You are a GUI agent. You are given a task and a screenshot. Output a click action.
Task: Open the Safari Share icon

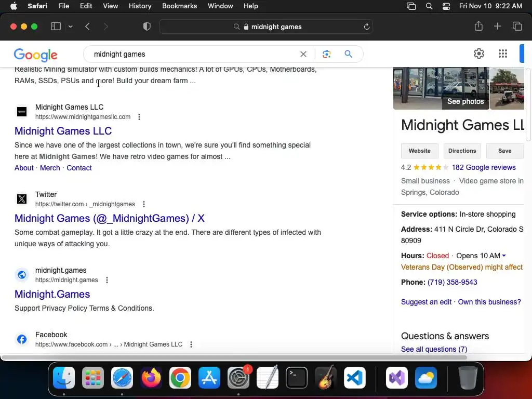point(478,26)
